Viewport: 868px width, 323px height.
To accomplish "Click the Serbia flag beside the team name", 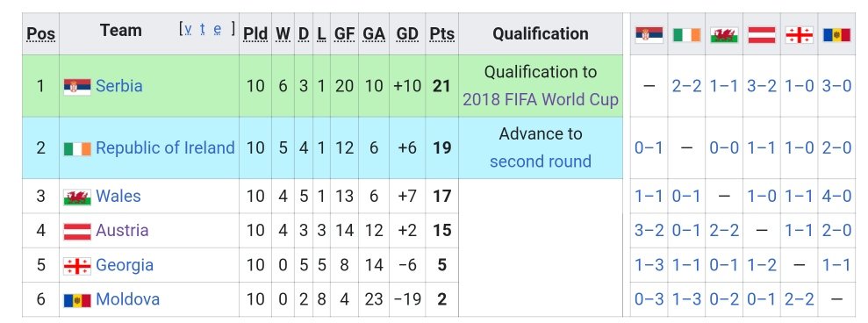I will (x=77, y=86).
